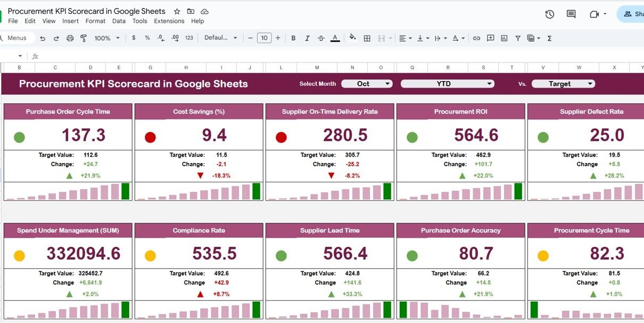
Task: Open the Target comparison dropdown
Action: [x=563, y=84]
